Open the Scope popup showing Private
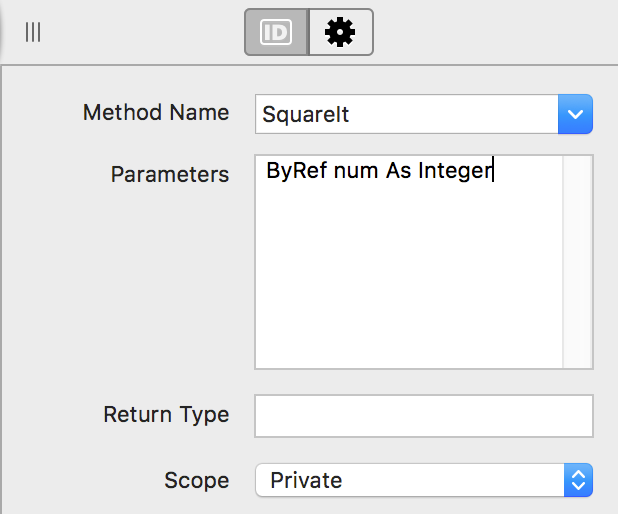This screenshot has height=514, width=618. (412, 480)
